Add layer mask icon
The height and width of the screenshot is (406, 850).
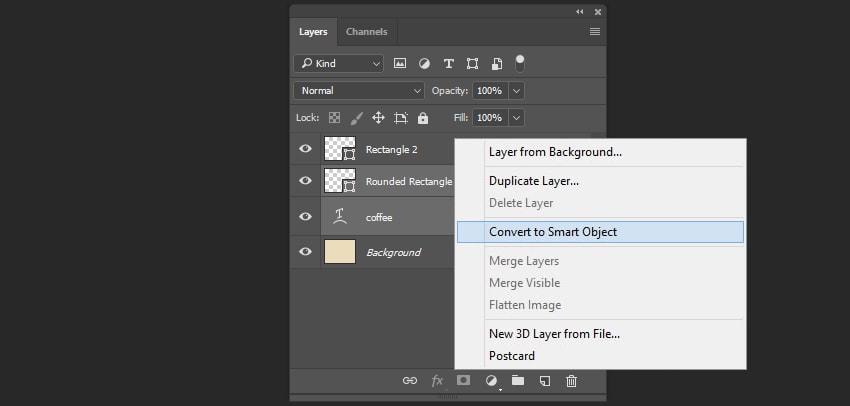point(463,381)
